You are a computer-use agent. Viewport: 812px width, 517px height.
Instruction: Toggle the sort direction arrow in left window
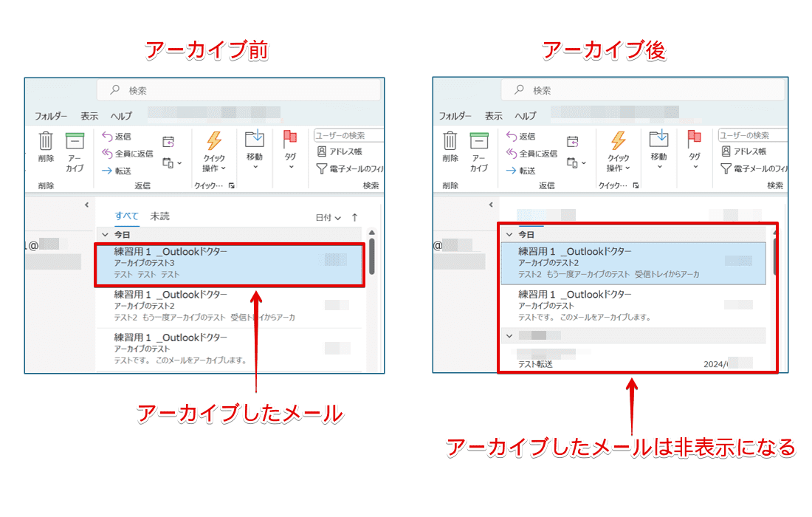coord(355,217)
